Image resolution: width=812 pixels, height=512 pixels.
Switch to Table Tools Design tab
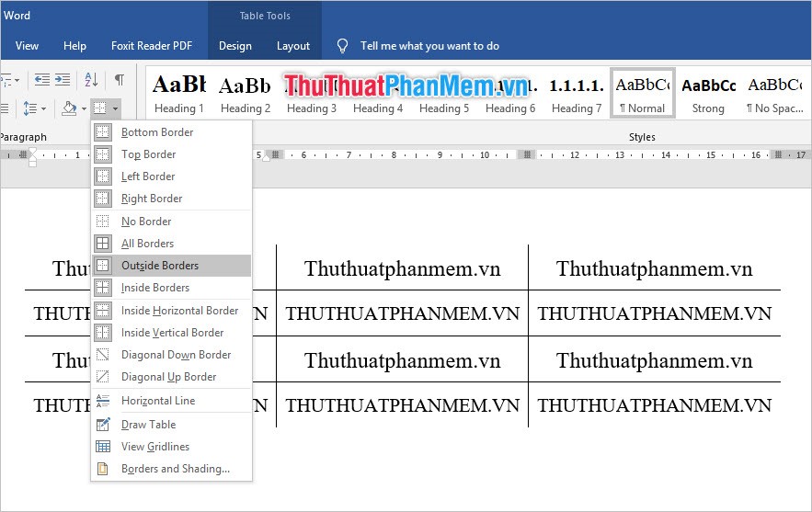point(235,46)
